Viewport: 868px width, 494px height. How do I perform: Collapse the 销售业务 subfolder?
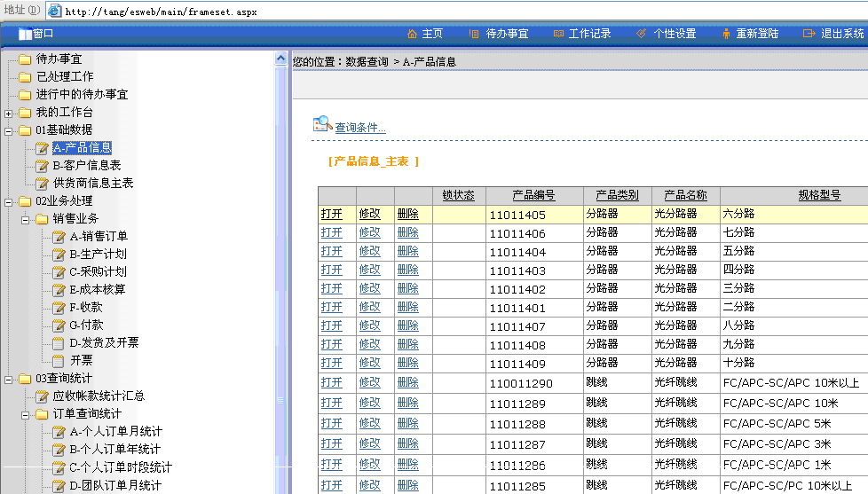coord(25,219)
